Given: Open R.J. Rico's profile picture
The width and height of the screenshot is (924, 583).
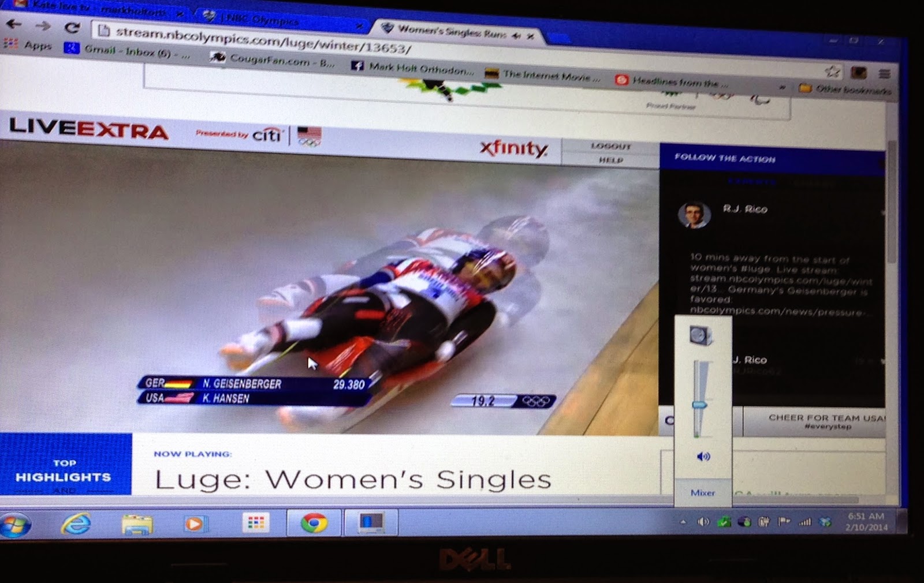Looking at the screenshot, I should pyautogui.click(x=694, y=215).
